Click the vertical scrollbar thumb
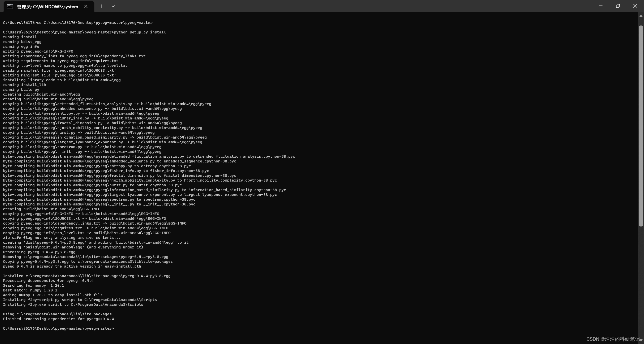The width and height of the screenshot is (644, 344). click(x=641, y=126)
